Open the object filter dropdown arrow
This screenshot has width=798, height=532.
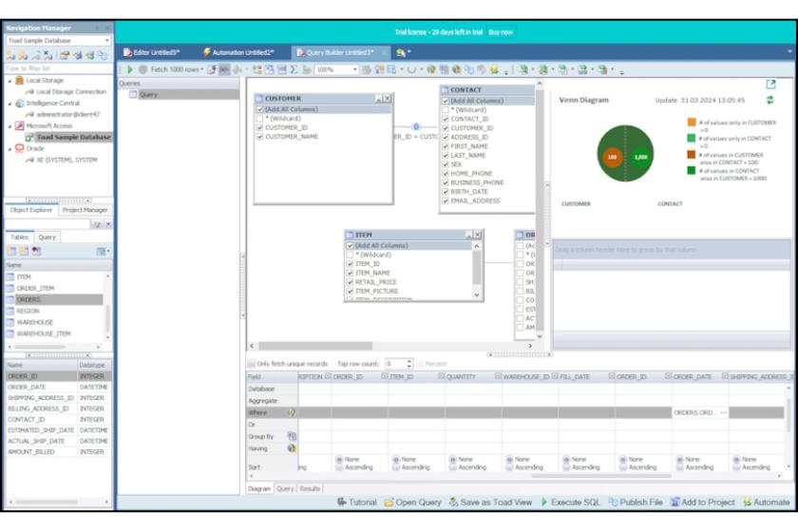click(x=108, y=224)
